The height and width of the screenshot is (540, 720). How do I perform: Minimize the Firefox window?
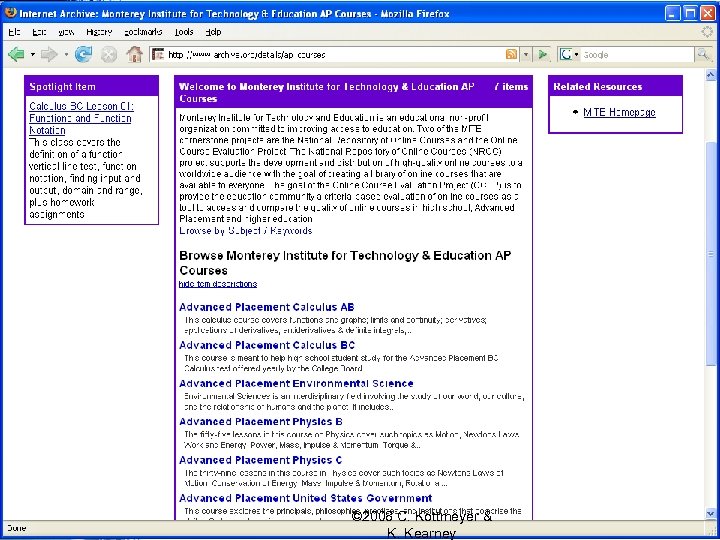click(x=673, y=13)
